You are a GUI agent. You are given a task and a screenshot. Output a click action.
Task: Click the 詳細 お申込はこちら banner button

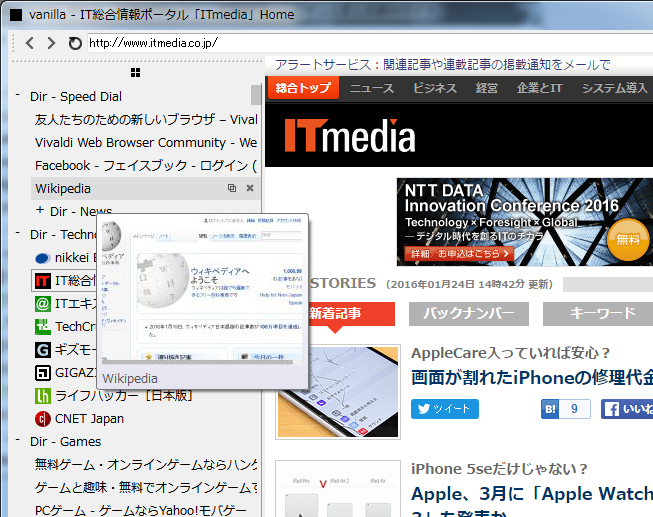pyautogui.click(x=459, y=253)
